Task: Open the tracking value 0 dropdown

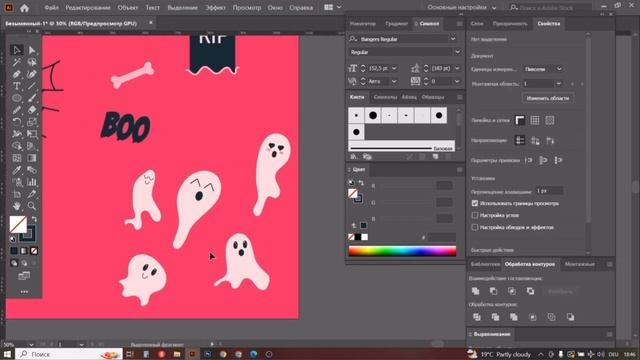Action: click(457, 82)
